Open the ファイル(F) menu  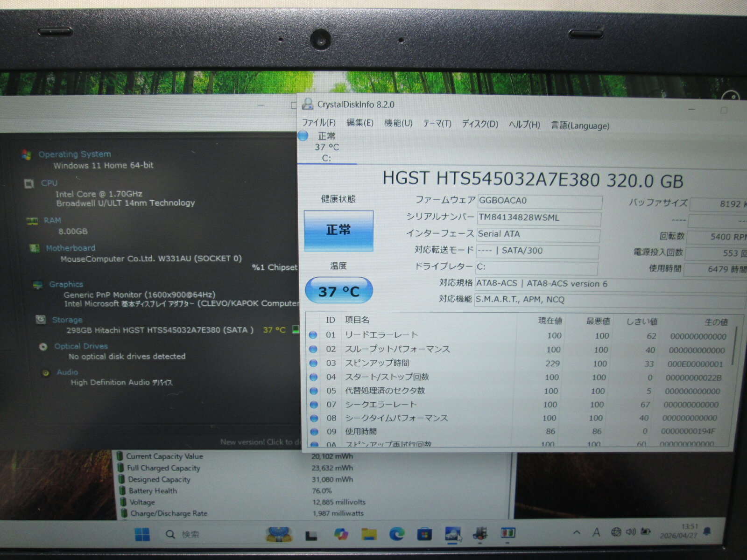[319, 123]
